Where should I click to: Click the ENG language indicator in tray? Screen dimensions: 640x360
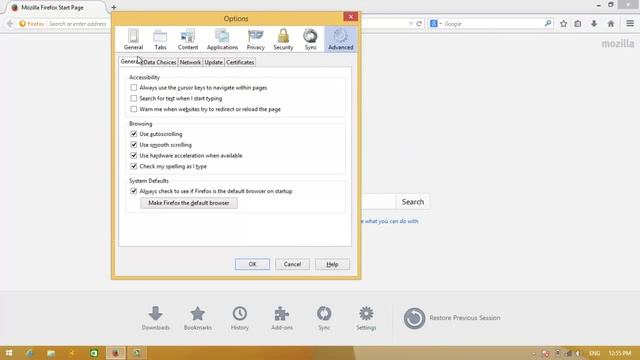pos(594,353)
